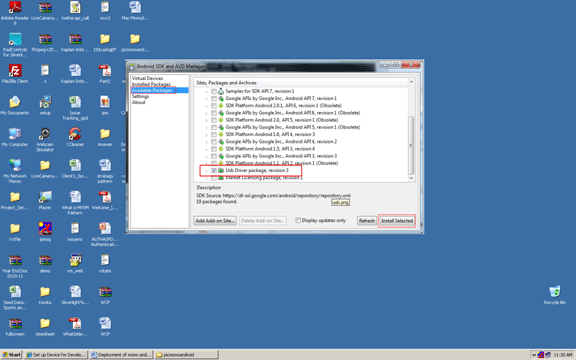
Task: Open My Computer desktop icon
Action: (x=15, y=134)
